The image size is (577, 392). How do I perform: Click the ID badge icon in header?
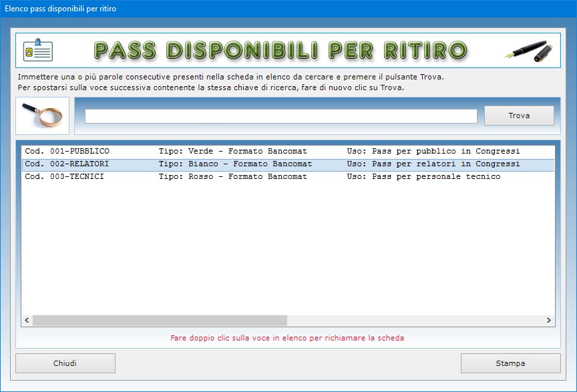pyautogui.click(x=38, y=51)
